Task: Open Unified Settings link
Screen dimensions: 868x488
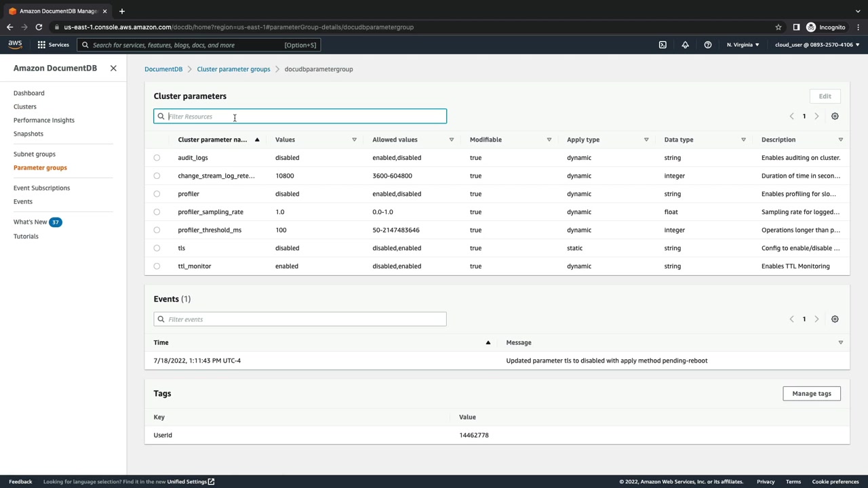Action: 191,482
